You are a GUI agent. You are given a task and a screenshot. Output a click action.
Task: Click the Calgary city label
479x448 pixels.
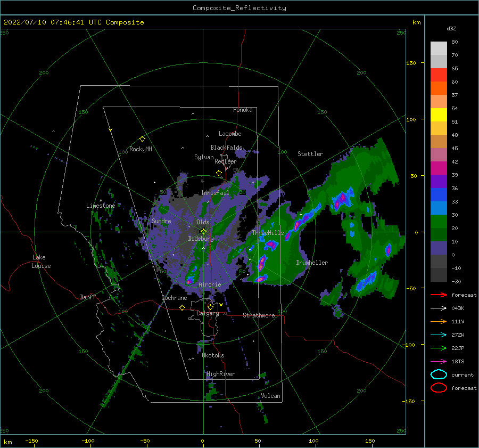point(208,313)
